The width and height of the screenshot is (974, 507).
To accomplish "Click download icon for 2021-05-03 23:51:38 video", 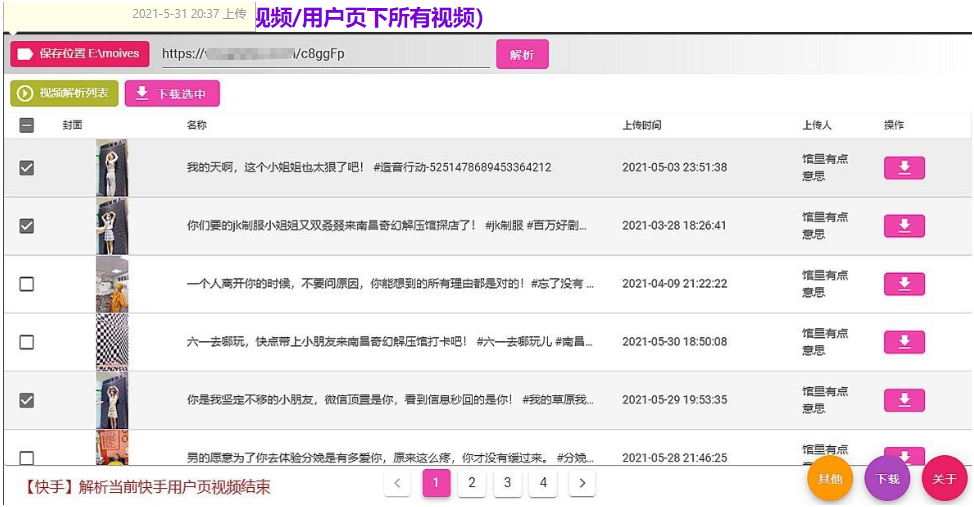I will pos(904,168).
